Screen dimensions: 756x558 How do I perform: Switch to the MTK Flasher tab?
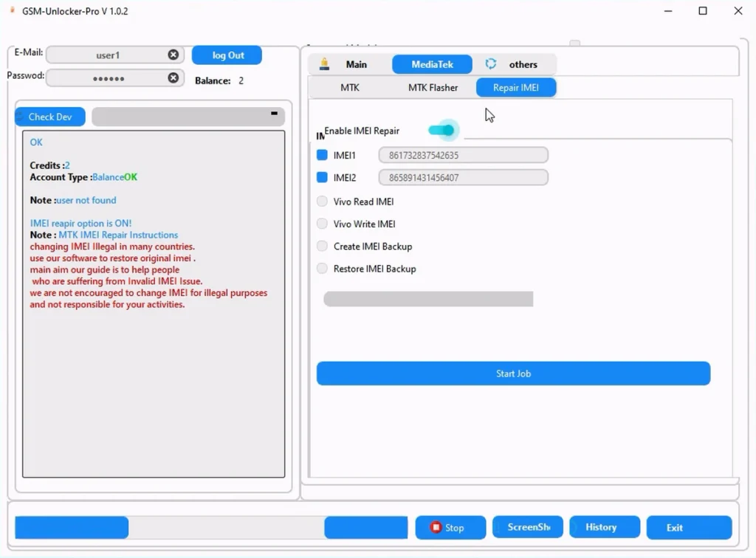pos(433,88)
